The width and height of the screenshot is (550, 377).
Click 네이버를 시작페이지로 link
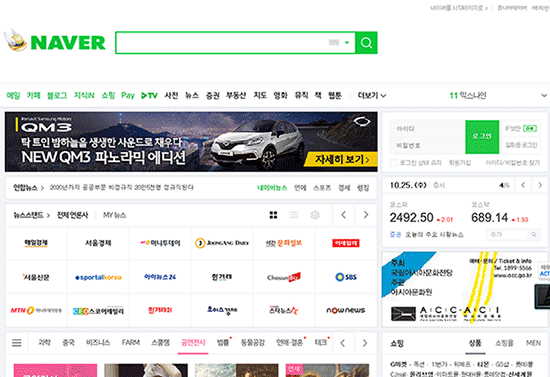point(459,8)
